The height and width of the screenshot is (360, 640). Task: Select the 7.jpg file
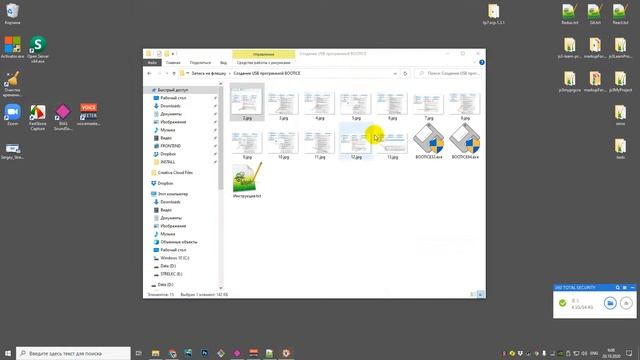pos(428,105)
